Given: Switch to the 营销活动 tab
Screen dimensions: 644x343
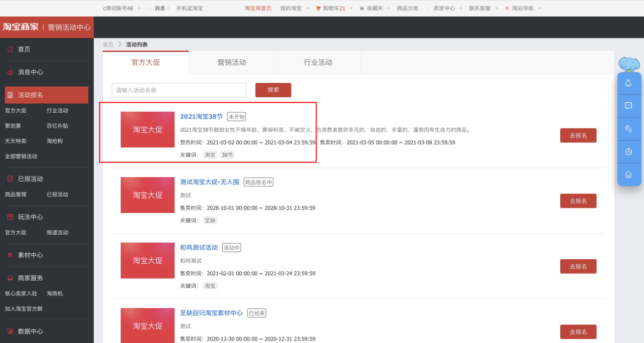Looking at the screenshot, I should 232,63.
